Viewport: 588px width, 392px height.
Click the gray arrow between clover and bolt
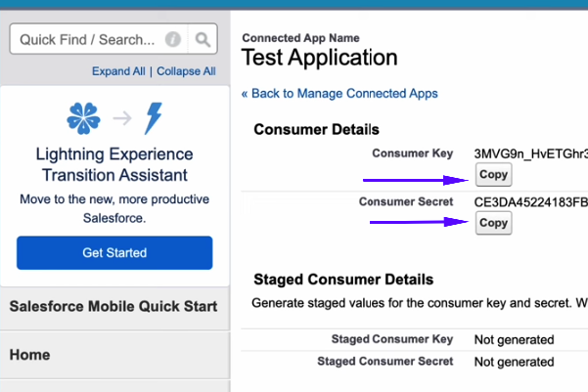tap(121, 119)
